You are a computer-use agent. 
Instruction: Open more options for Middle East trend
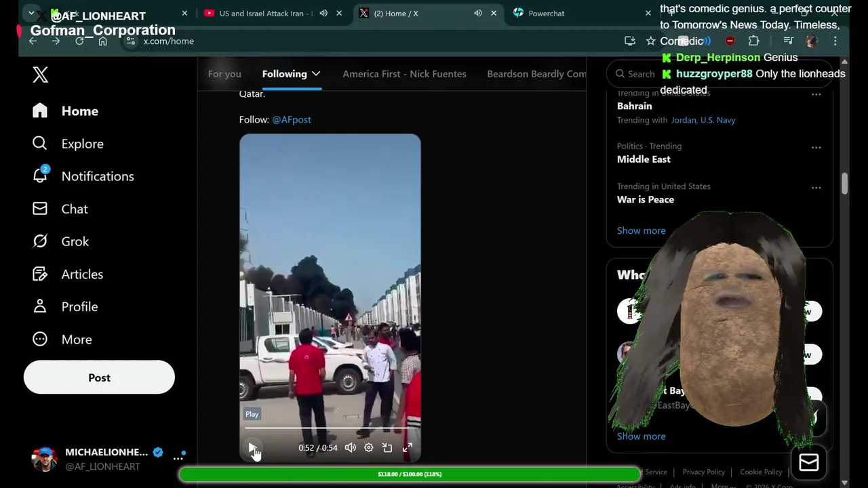[816, 147]
